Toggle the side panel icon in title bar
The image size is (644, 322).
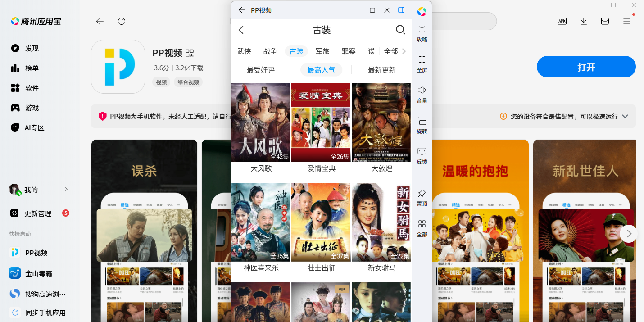(401, 10)
